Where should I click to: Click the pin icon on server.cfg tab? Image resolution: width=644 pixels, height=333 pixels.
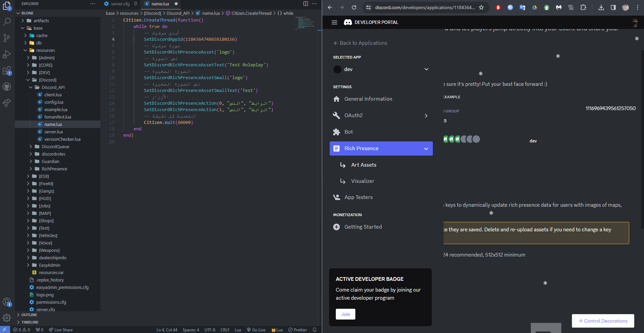pos(135,4)
